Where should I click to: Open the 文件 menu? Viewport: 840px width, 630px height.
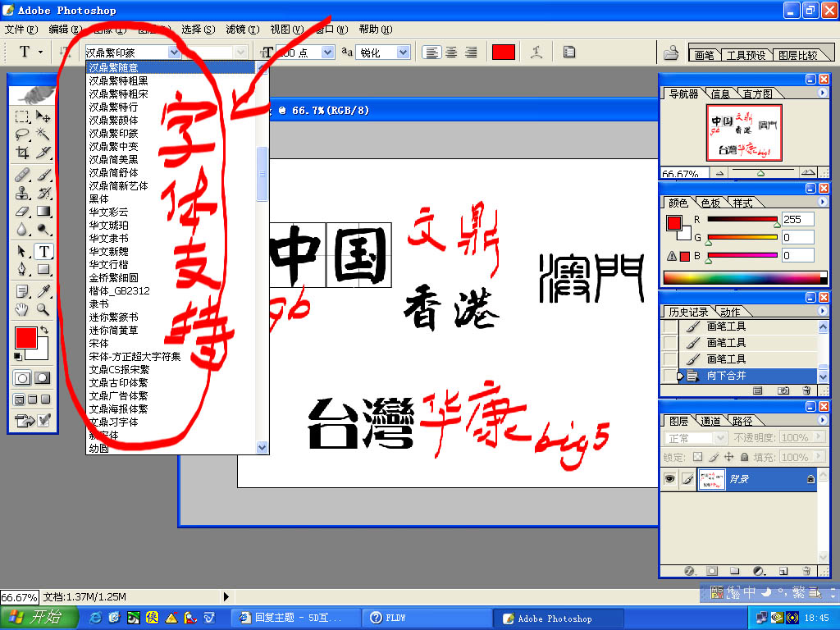tap(21, 30)
